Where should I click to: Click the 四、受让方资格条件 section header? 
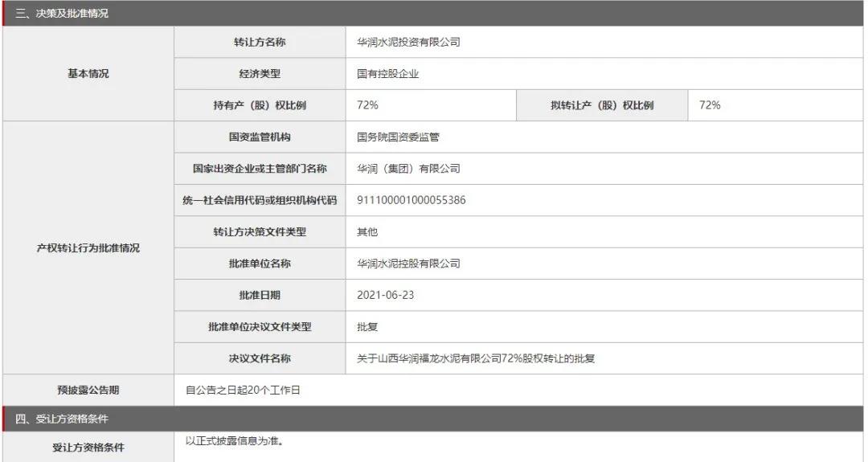(62, 419)
